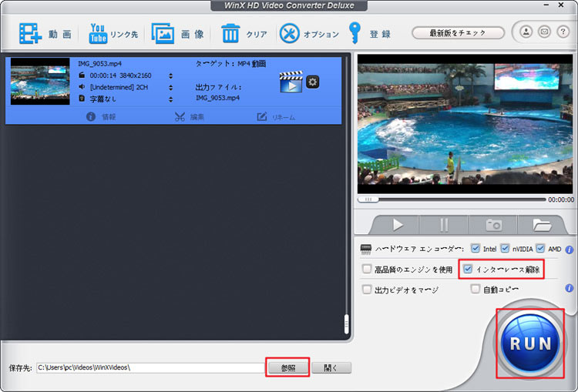578x392 pixels.
Task: Open the オプション settings
Action: click(309, 34)
